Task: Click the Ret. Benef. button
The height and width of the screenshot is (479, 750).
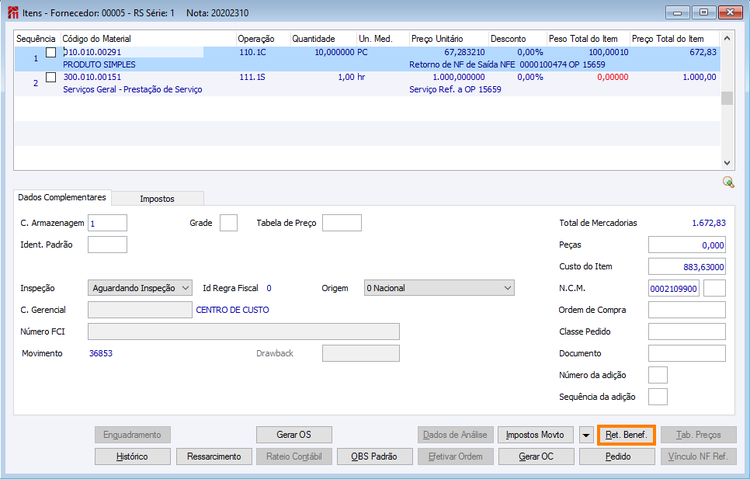Action: coord(626,435)
